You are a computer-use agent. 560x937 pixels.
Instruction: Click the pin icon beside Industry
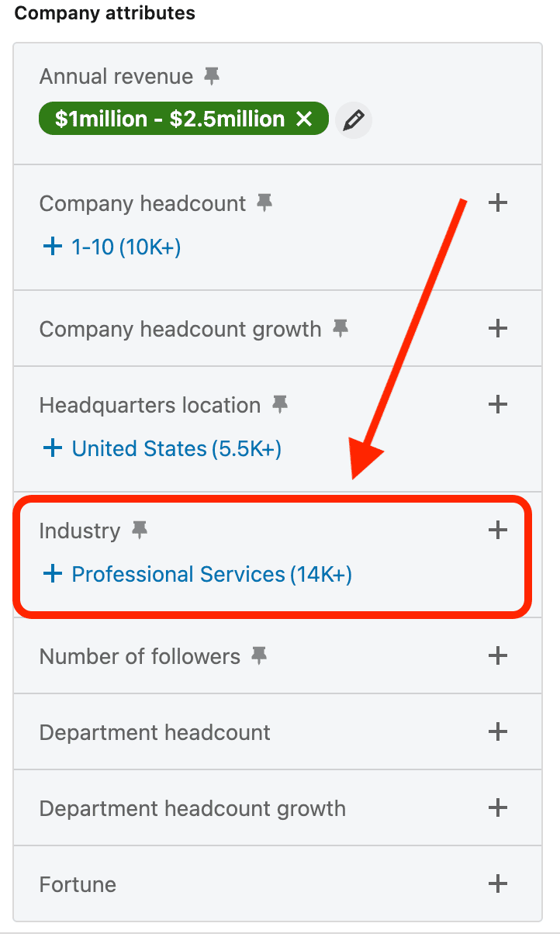(x=140, y=530)
